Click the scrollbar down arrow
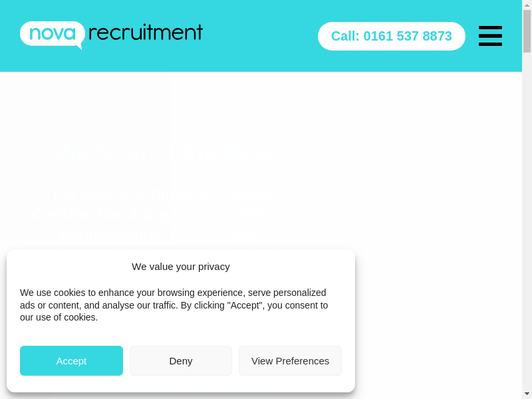The image size is (532, 399). (527, 394)
